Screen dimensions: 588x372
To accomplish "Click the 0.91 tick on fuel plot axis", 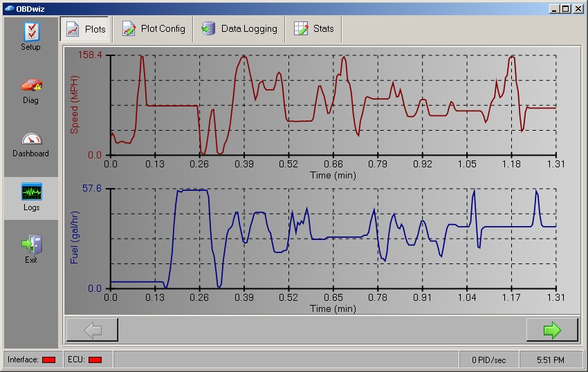I will click(422, 297).
